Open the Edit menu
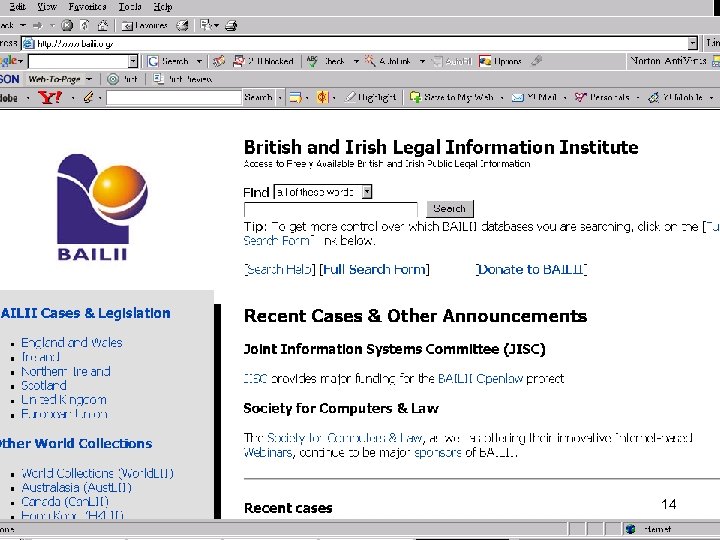This screenshot has width=720, height=540. (x=17, y=7)
